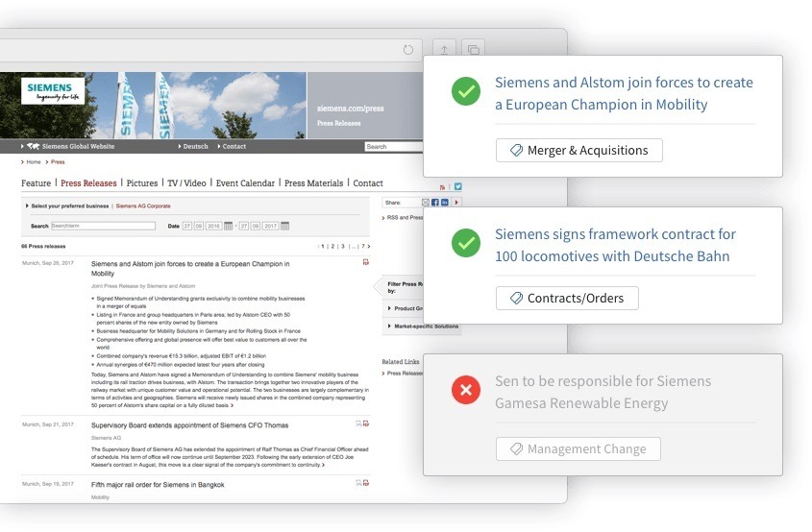
Task: Click the site Search box in the header
Action: point(394,147)
